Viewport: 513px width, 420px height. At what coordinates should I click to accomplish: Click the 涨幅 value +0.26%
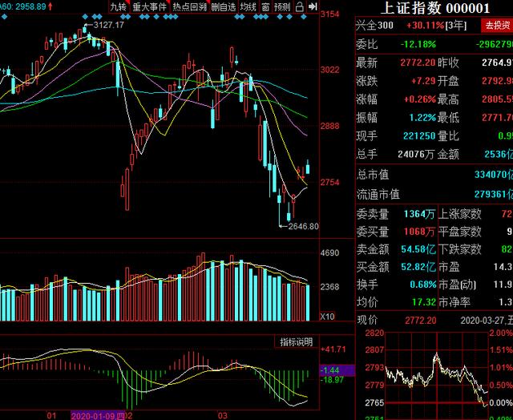(420, 99)
